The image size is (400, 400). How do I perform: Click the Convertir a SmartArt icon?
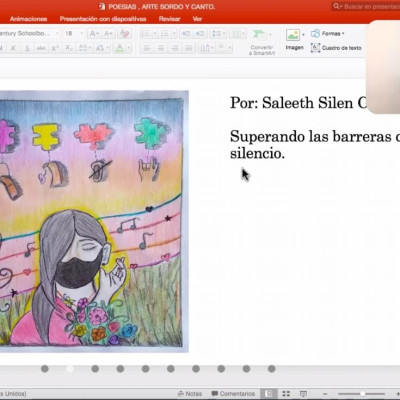click(x=262, y=42)
